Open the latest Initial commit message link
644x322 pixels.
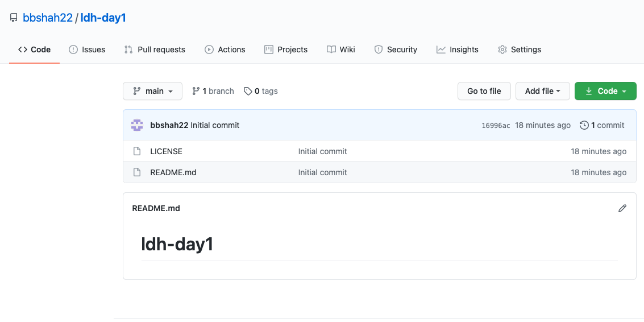point(215,125)
